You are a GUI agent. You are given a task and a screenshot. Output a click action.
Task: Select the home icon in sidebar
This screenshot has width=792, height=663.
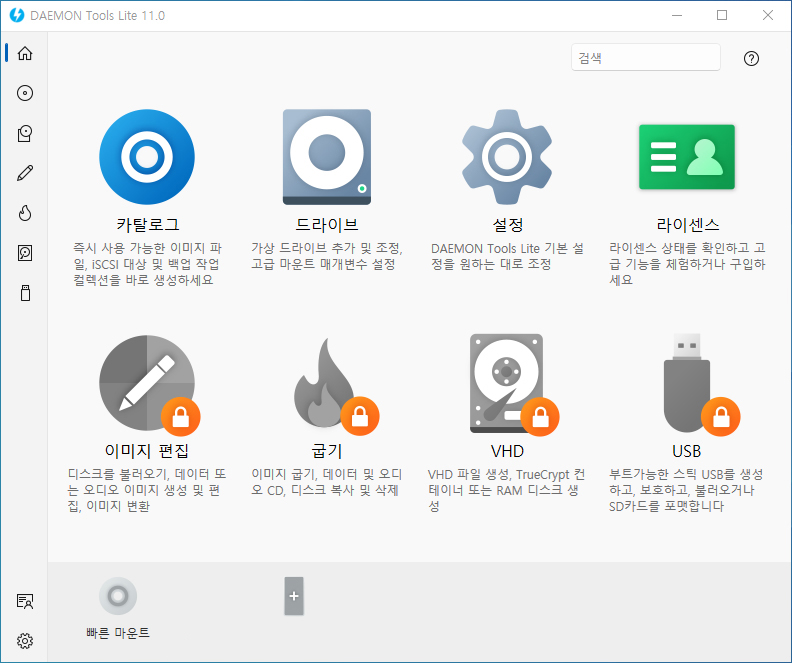coord(25,53)
